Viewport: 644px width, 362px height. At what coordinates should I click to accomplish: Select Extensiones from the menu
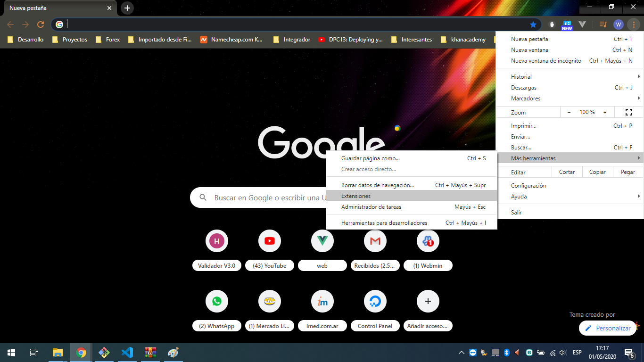pyautogui.click(x=356, y=196)
